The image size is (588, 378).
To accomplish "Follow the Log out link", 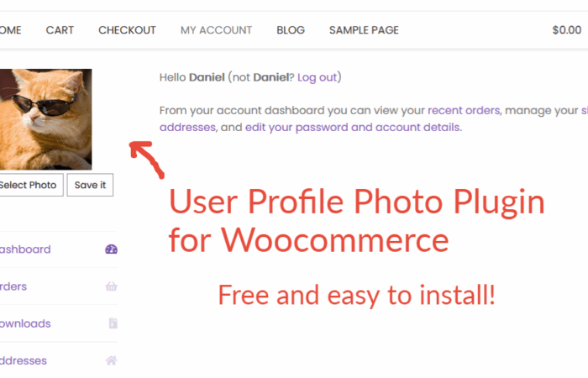I will click(x=317, y=77).
